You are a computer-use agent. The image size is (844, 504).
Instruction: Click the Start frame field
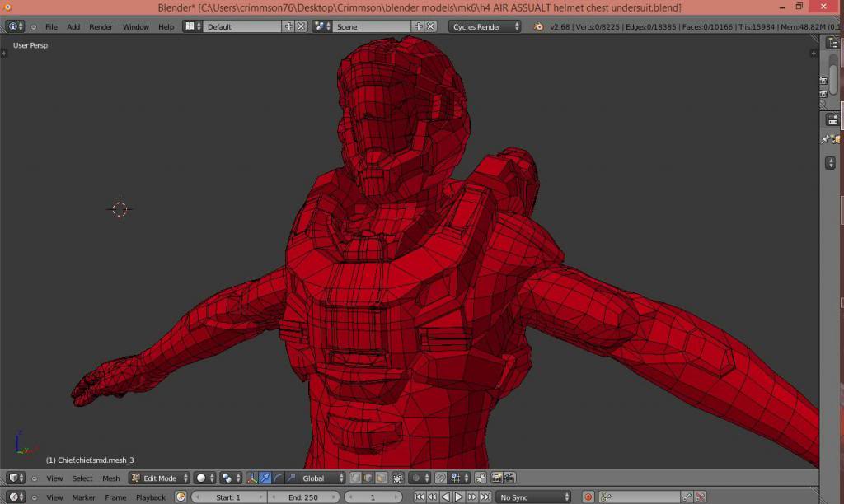tap(229, 497)
